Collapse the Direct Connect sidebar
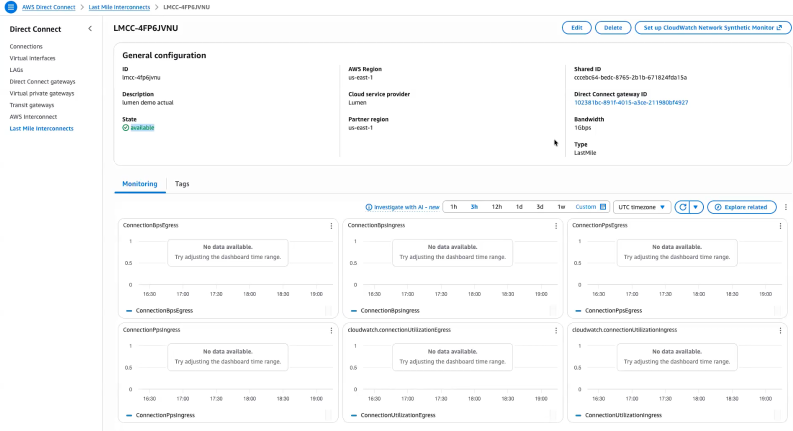Image resolution: width=793 pixels, height=431 pixels. coord(89,28)
